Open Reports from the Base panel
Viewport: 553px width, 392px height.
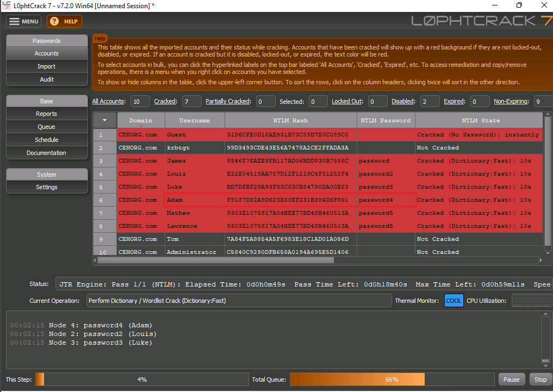click(x=47, y=114)
